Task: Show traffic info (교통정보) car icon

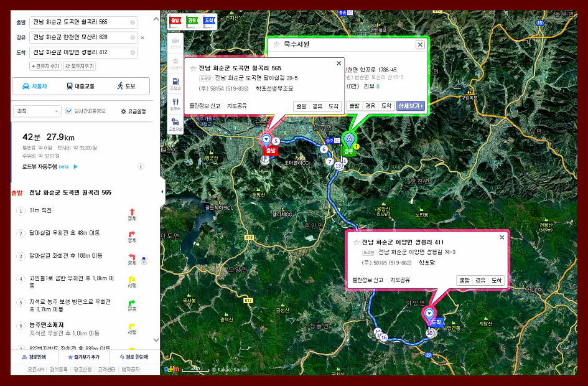Action: (x=175, y=125)
